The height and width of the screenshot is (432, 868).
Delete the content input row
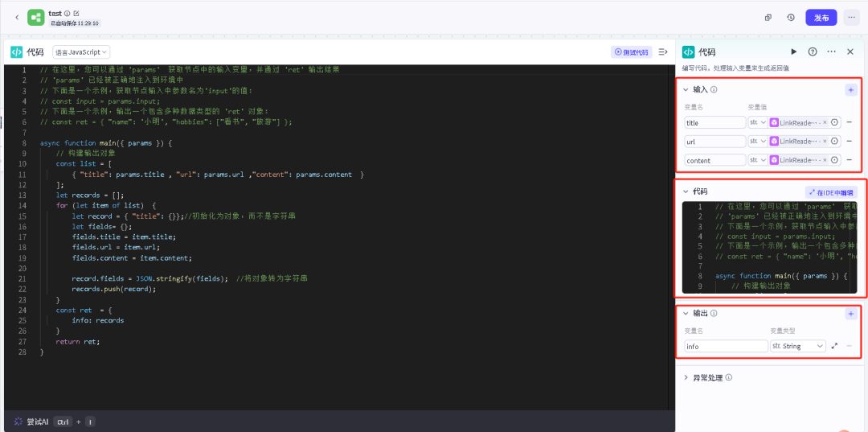(850, 160)
